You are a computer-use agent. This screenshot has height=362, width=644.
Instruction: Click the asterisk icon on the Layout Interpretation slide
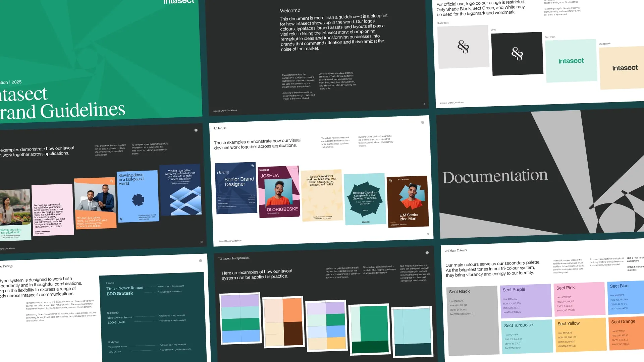[427, 253]
